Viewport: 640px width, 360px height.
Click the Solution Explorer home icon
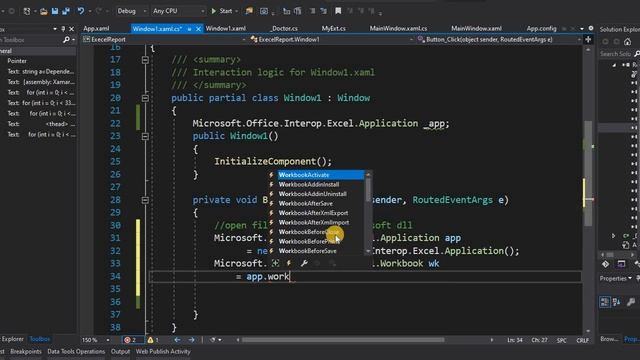(x=627, y=42)
